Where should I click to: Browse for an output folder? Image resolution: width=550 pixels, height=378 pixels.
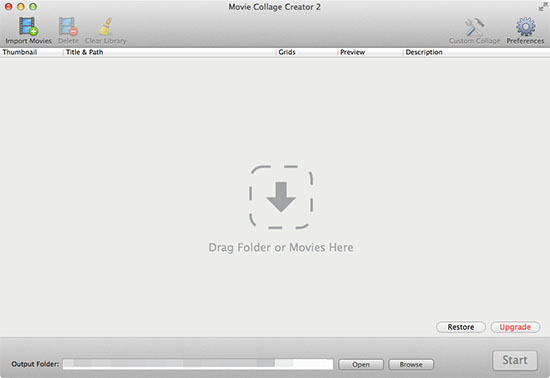(411, 365)
